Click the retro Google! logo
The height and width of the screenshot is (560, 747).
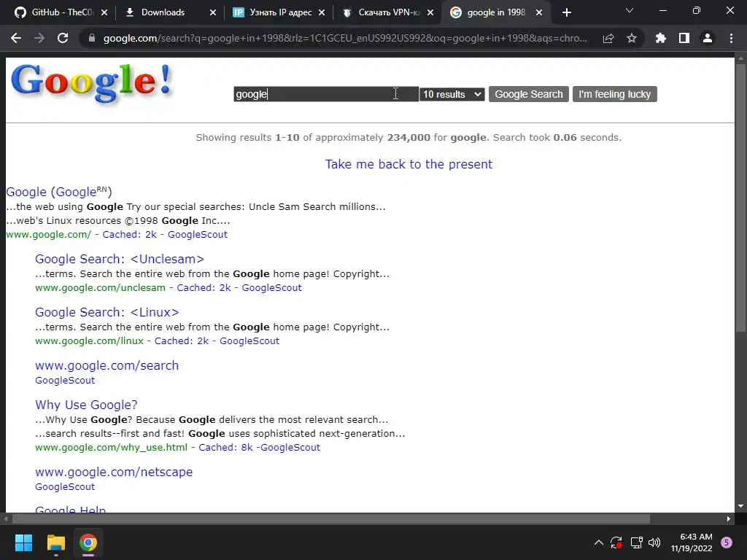pos(91,83)
